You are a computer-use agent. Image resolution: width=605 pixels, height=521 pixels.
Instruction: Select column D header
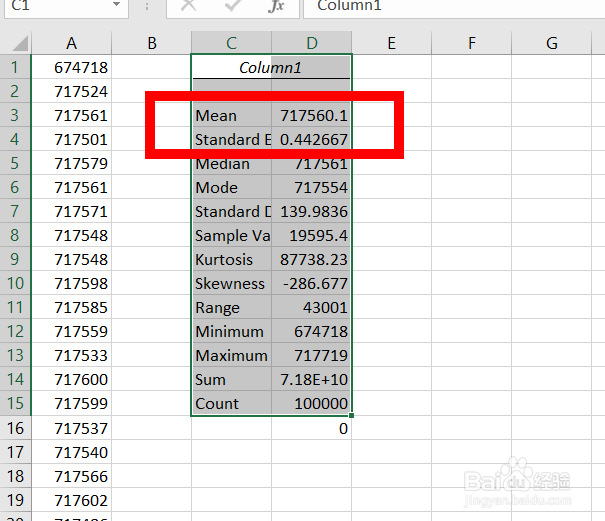click(x=312, y=43)
